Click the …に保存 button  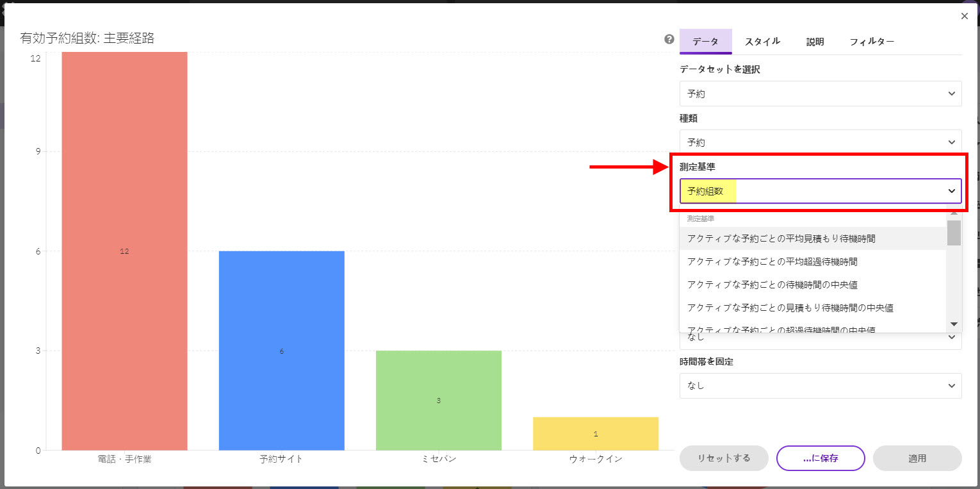821,458
